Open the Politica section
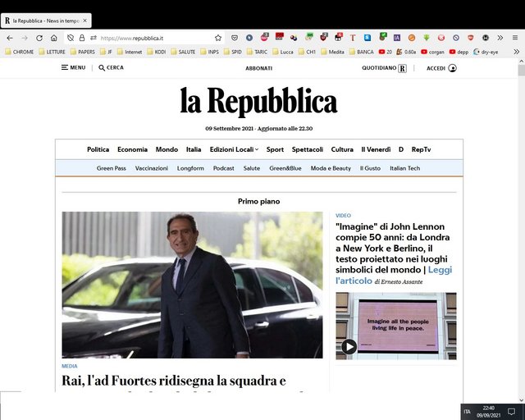The width and height of the screenshot is (525, 420). point(98,149)
